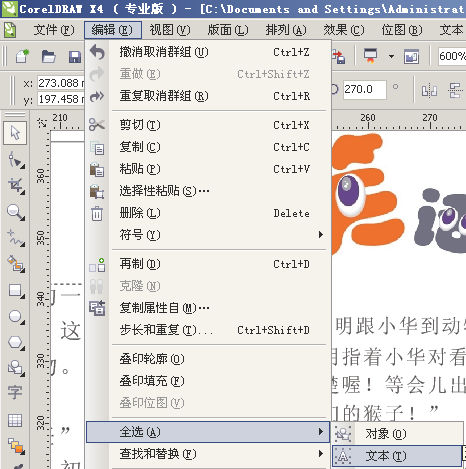The width and height of the screenshot is (466, 469).
Task: Select the Text tool (字)
Action: pyautogui.click(x=15, y=393)
